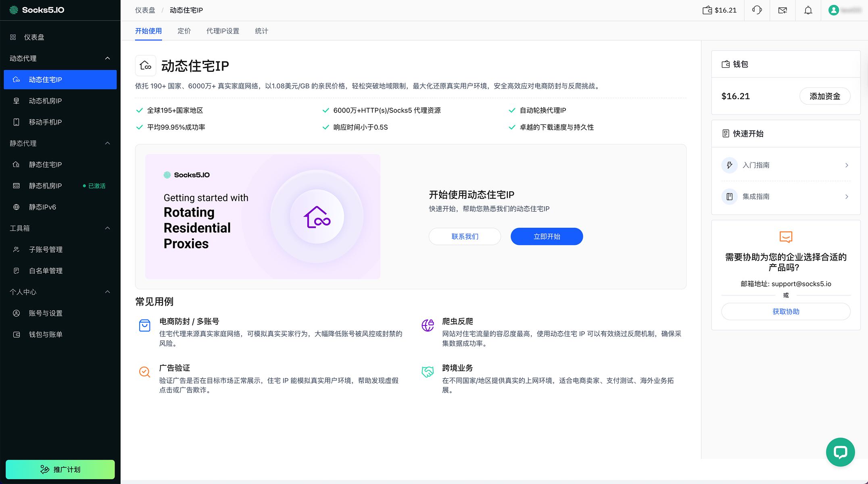Click the customer support headset icon

pyautogui.click(x=757, y=10)
